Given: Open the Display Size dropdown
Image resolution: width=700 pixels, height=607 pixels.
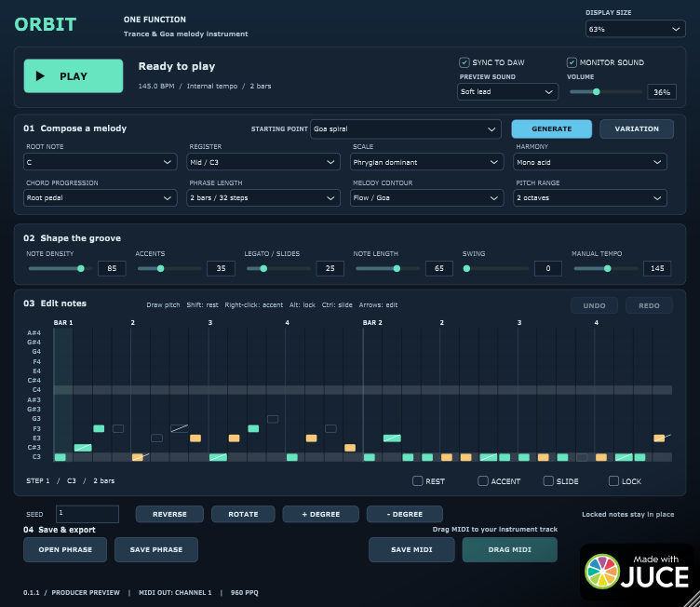Looking at the screenshot, I should (635, 29).
